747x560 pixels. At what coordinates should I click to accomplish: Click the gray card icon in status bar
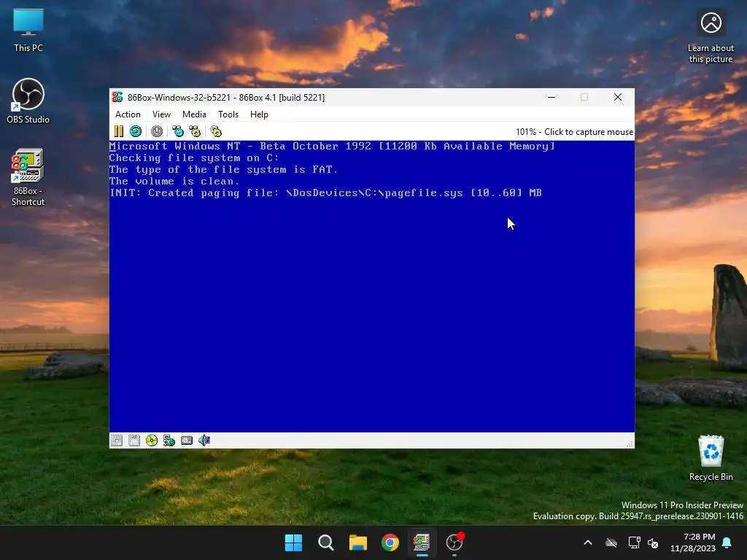[x=187, y=440]
